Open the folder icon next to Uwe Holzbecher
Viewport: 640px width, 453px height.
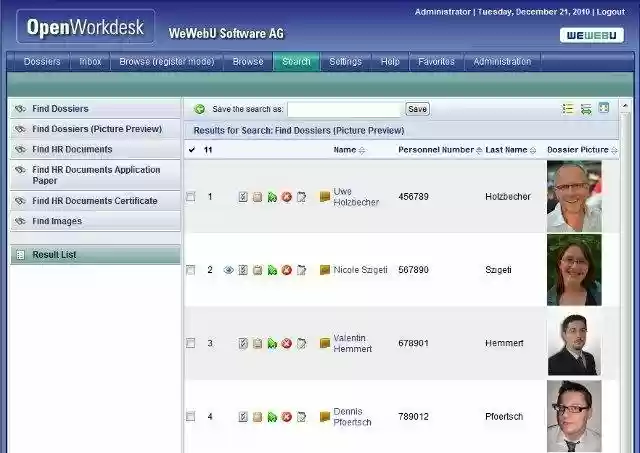tap(325, 197)
